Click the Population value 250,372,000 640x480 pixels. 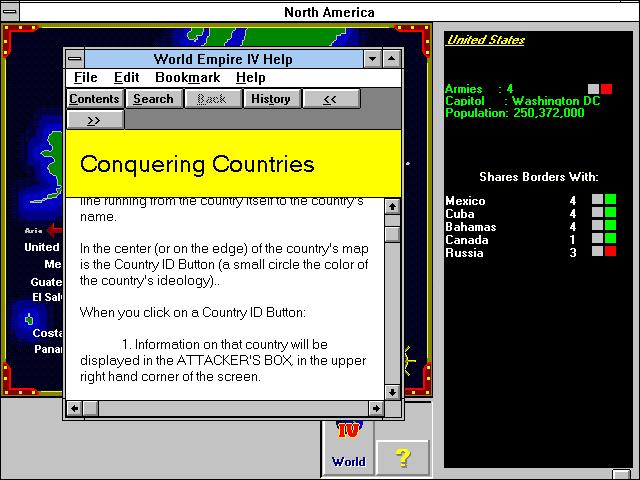(x=549, y=113)
